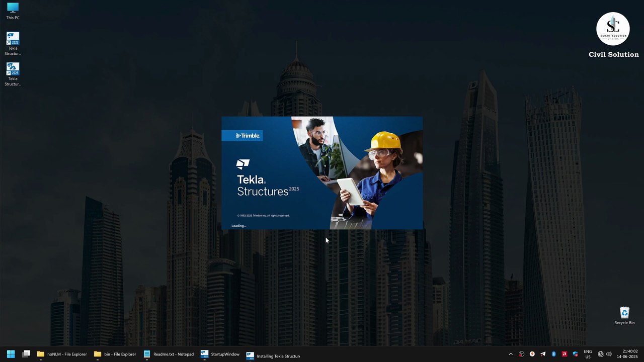Select the This PC desktop icon
The width and height of the screenshot is (644, 362).
pos(13,11)
